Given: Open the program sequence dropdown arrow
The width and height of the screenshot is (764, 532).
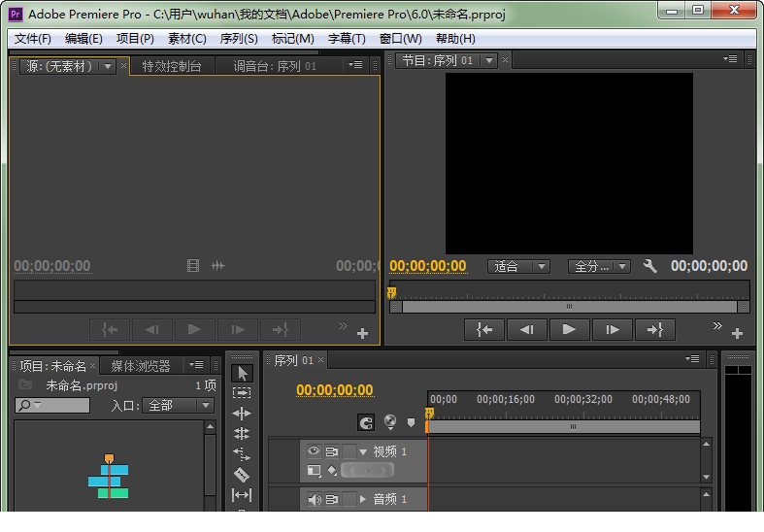Looking at the screenshot, I should tap(488, 60).
